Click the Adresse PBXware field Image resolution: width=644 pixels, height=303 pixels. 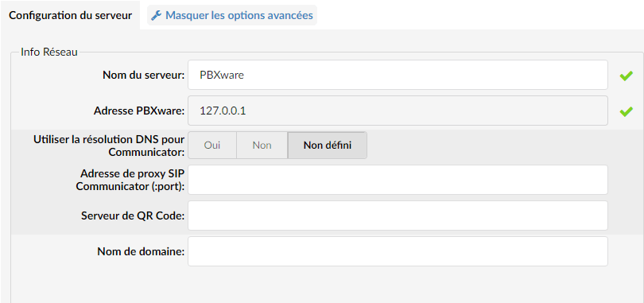pyautogui.click(x=398, y=111)
